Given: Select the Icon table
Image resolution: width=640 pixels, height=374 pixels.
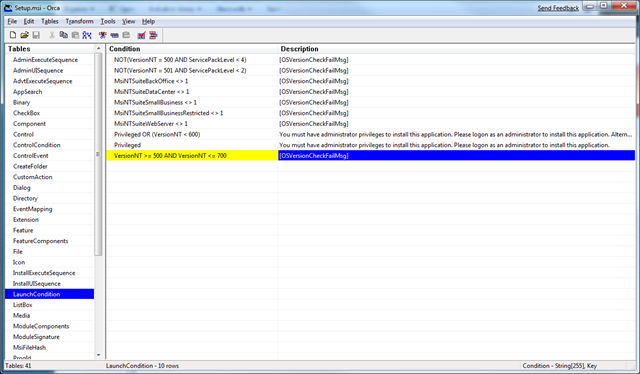Looking at the screenshot, I should pos(19,262).
